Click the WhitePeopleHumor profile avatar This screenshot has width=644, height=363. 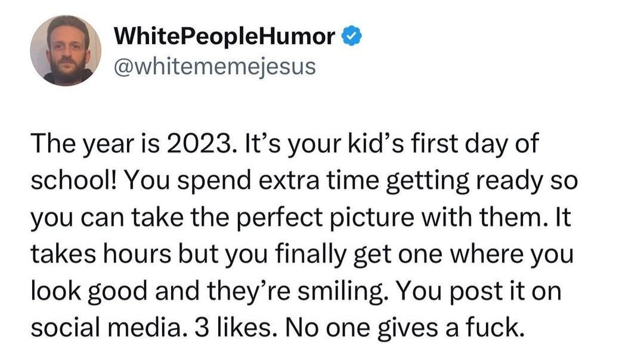click(66, 51)
